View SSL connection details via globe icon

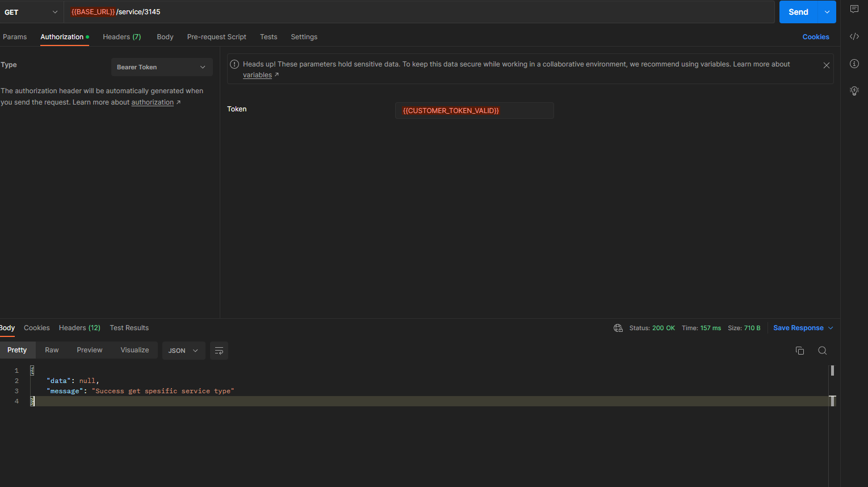pos(618,328)
